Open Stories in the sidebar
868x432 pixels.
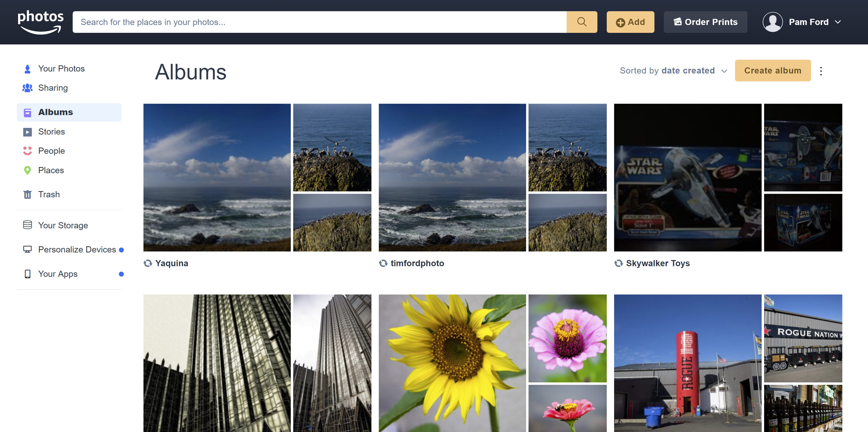(51, 132)
